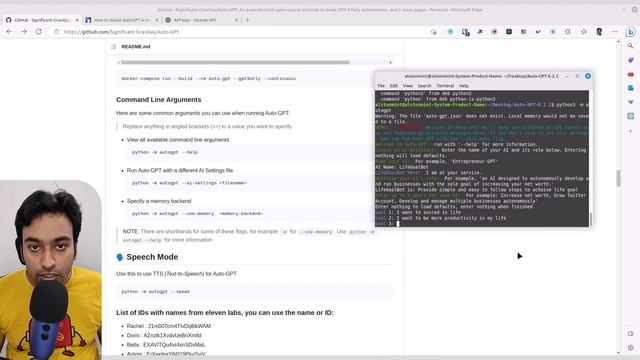The width and height of the screenshot is (640, 360).
Task: Add a sidebar app with plus icon
Action: pyautogui.click(x=631, y=131)
